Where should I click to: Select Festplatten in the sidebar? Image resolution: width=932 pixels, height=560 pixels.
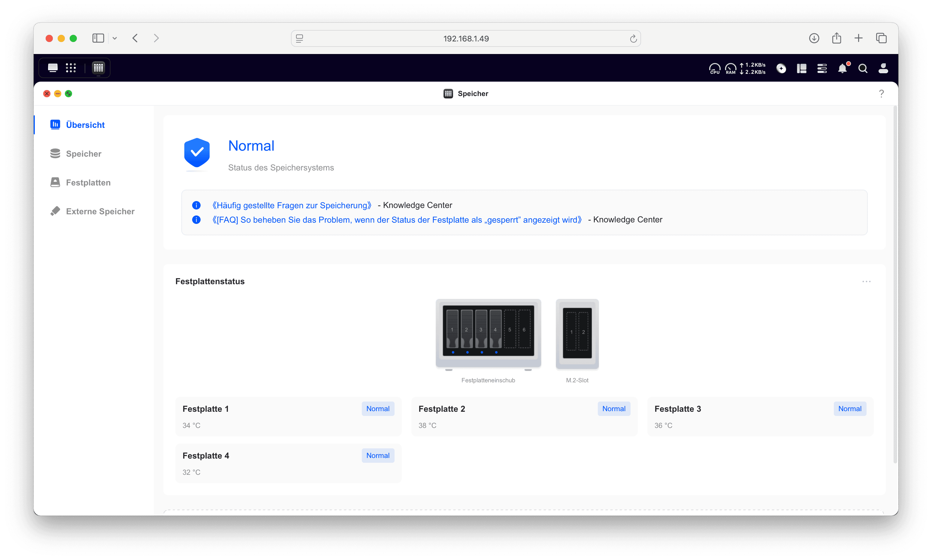tap(88, 183)
